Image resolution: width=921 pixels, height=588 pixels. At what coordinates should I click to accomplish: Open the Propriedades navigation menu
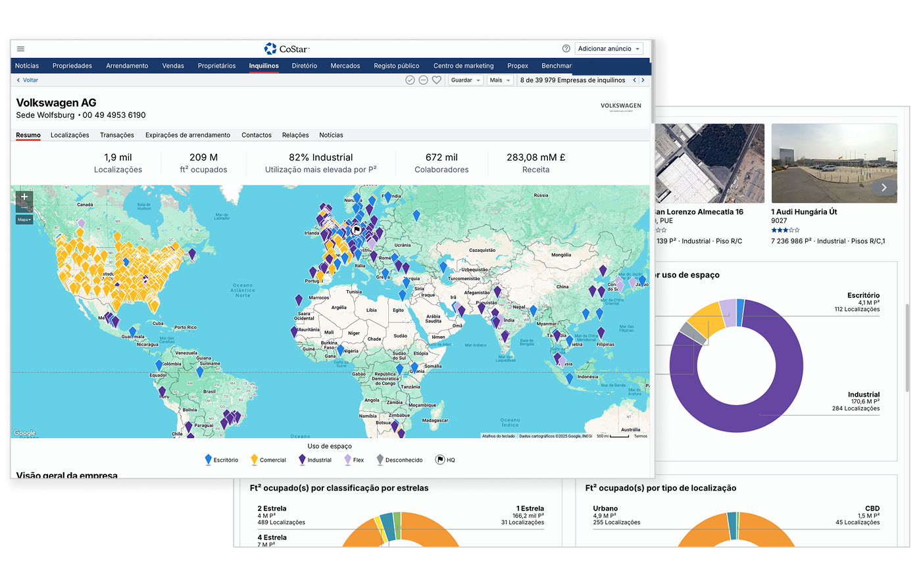point(72,66)
